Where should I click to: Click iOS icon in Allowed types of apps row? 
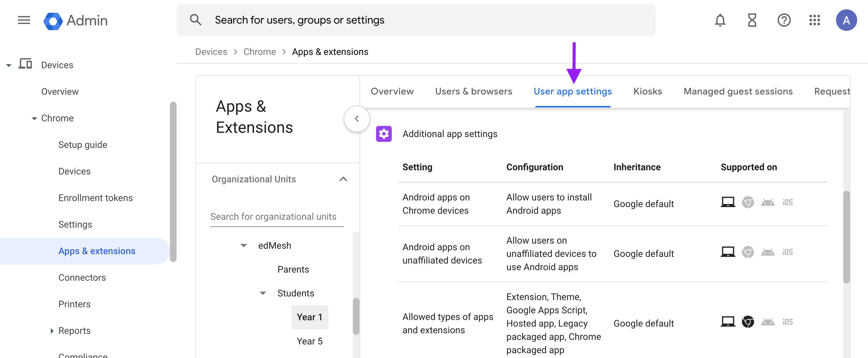tap(787, 321)
